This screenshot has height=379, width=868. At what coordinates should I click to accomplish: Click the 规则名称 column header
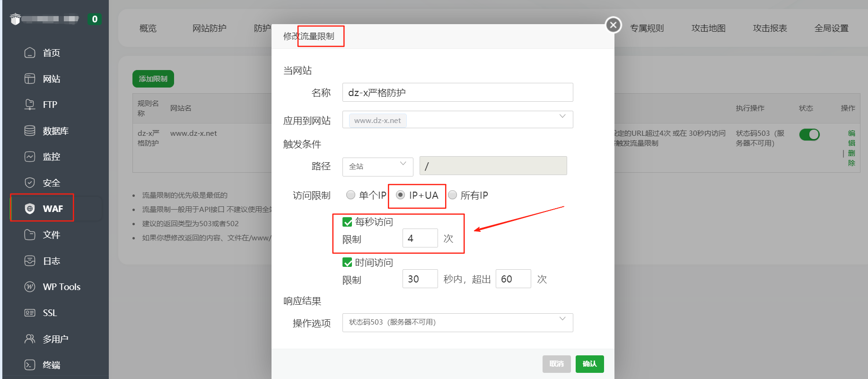(x=148, y=108)
